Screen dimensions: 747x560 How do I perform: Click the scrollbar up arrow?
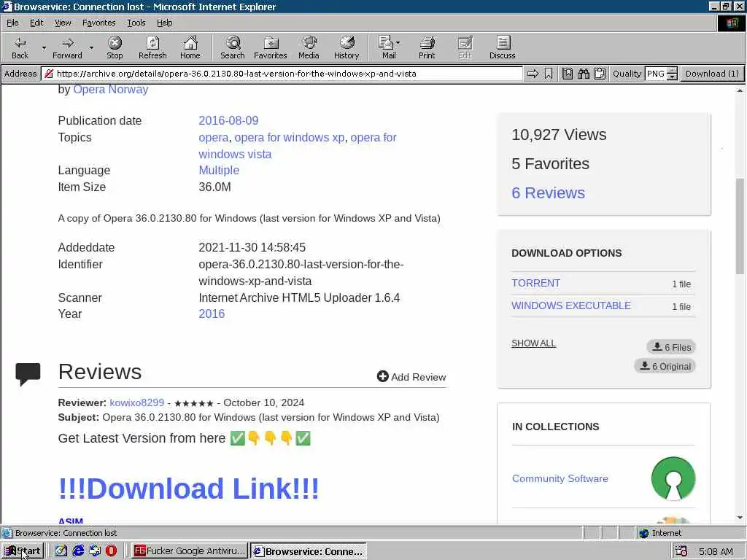(x=740, y=90)
